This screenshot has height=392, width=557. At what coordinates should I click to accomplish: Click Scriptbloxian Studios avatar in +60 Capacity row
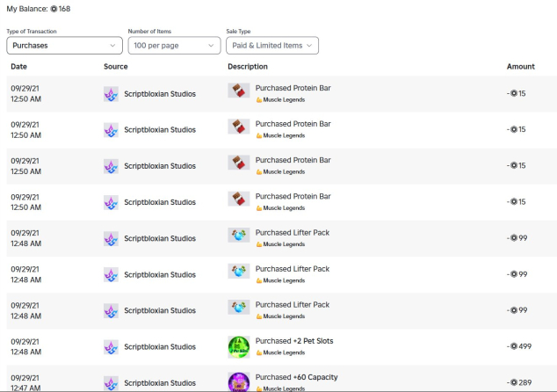click(111, 383)
